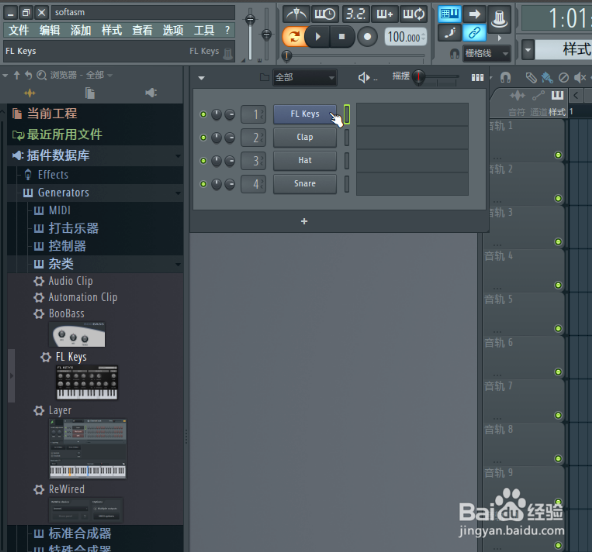
Task: Toggle loop recording icon
Action: pos(414,14)
